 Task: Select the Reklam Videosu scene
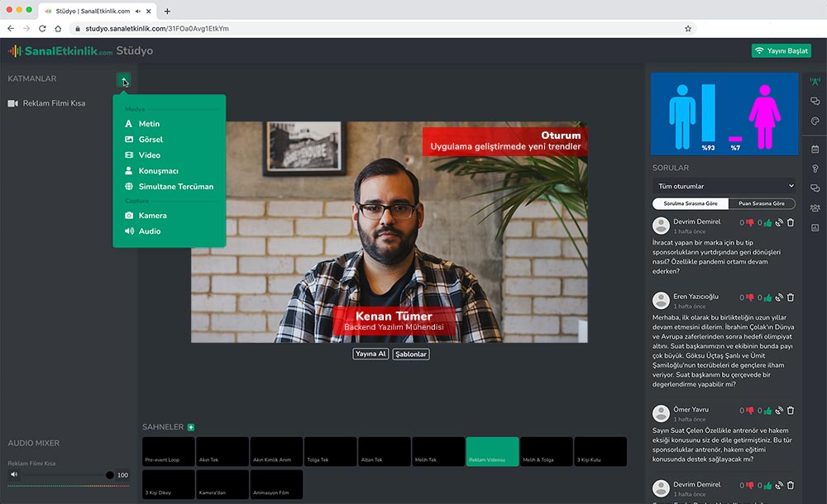(492, 451)
